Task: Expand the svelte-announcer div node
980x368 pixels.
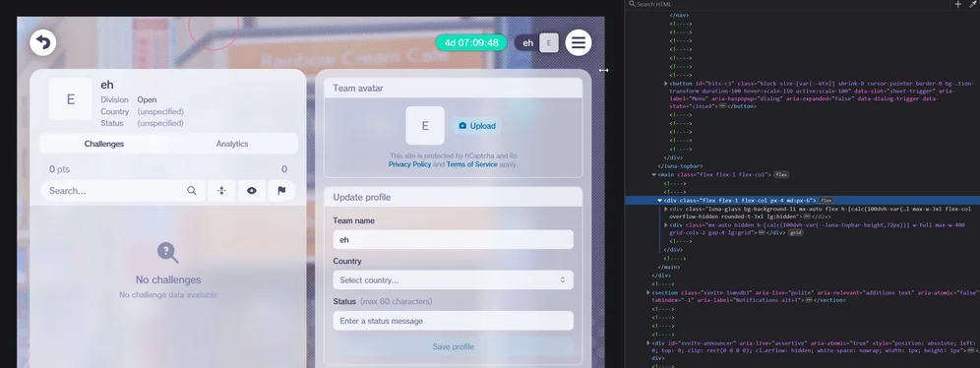Action: [648, 343]
